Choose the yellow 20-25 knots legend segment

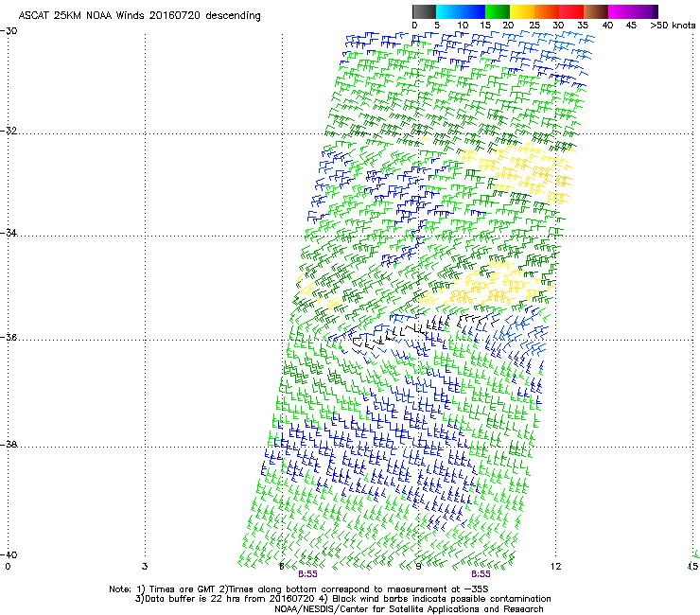(522, 11)
